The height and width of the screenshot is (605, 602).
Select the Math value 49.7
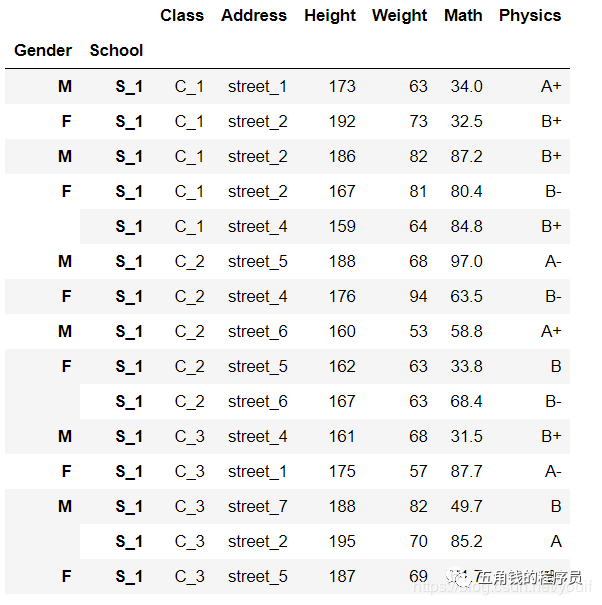[x=467, y=507]
